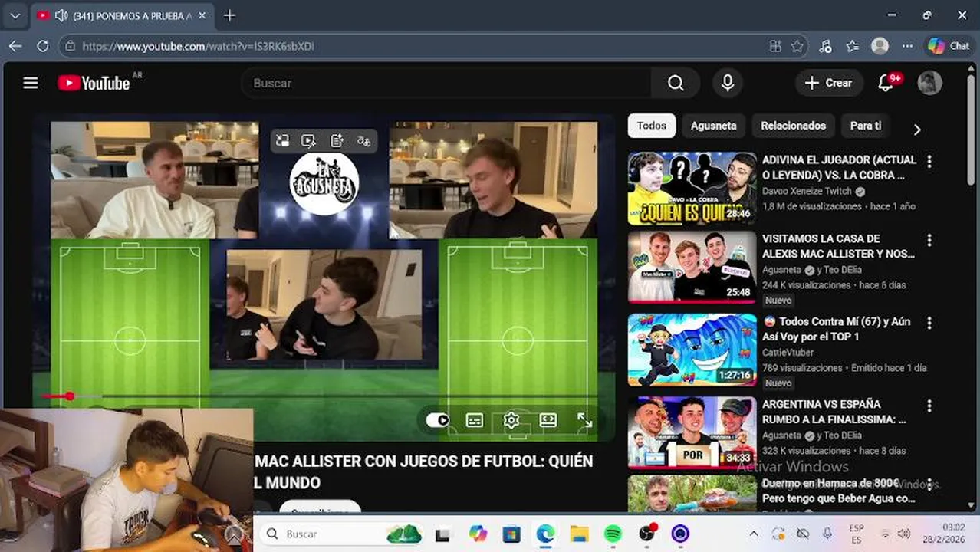The width and height of the screenshot is (980, 552).
Task: Open Spotify from the taskbar
Action: tap(613, 534)
